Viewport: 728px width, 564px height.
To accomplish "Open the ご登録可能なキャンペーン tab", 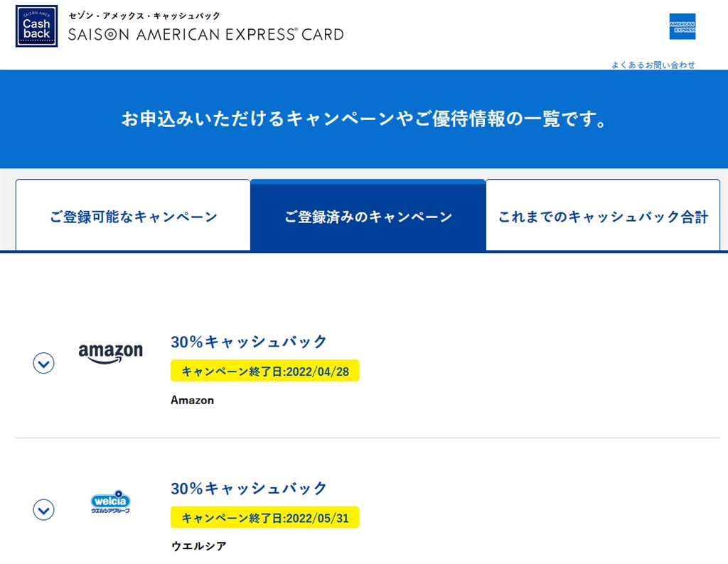I will point(133,217).
